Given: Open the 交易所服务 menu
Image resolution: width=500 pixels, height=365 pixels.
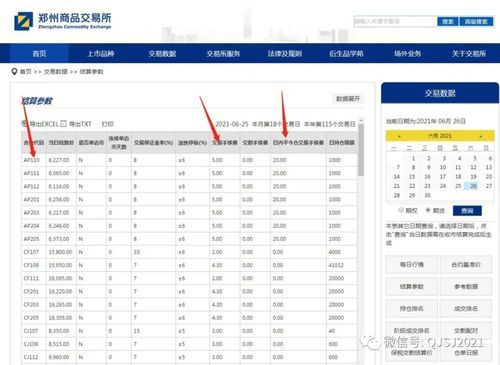Looking at the screenshot, I should tap(223, 53).
